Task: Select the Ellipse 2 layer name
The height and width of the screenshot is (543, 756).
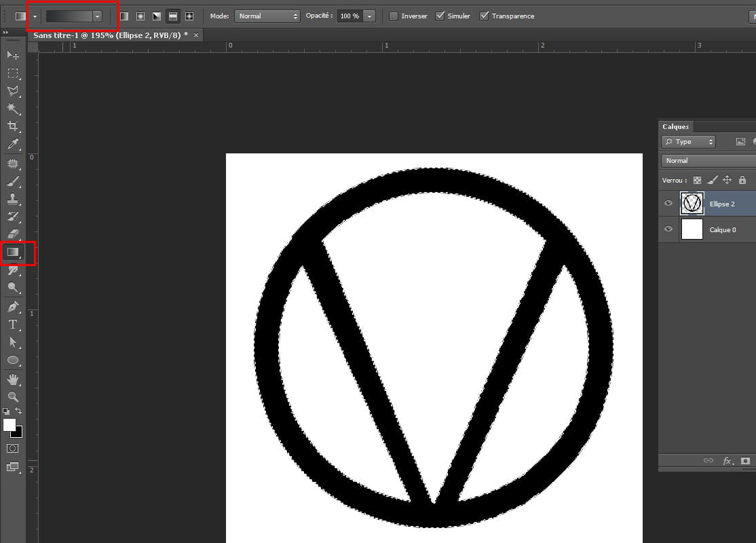Action: click(x=722, y=204)
